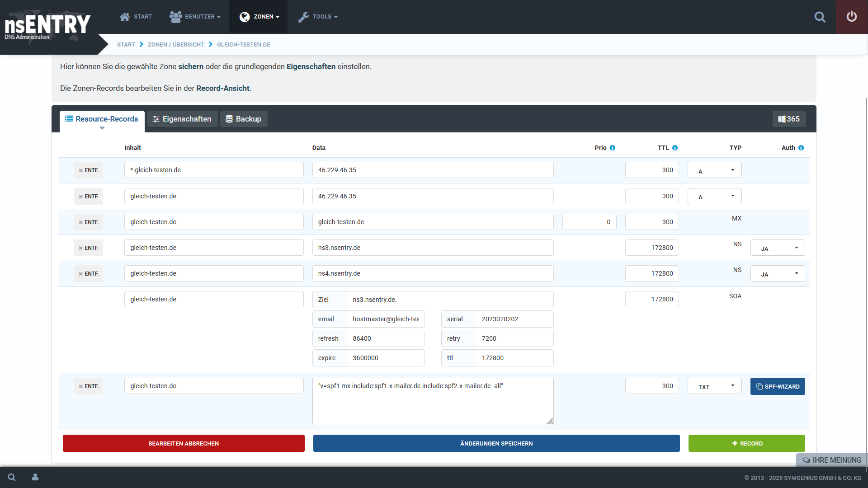Remove the MX record via Entf.

click(x=88, y=222)
